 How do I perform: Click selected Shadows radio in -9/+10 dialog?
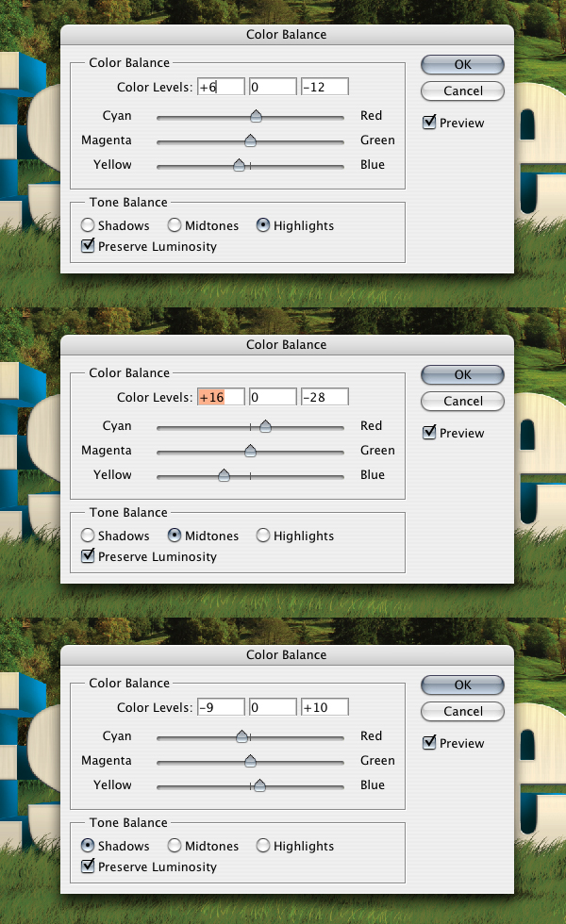(x=88, y=846)
